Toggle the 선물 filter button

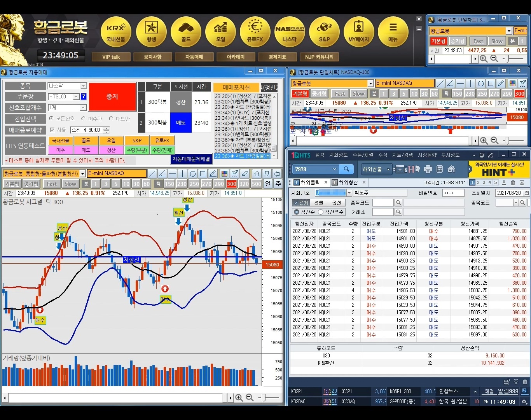[x=319, y=203]
